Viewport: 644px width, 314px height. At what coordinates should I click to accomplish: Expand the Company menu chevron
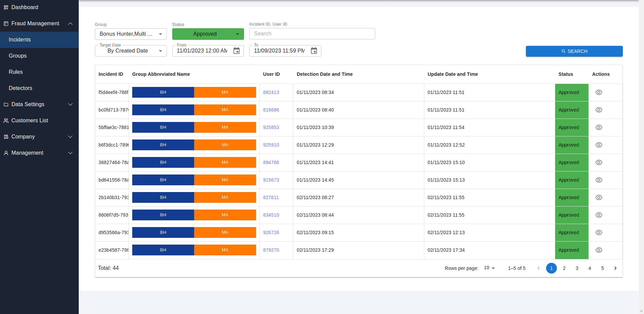click(70, 137)
